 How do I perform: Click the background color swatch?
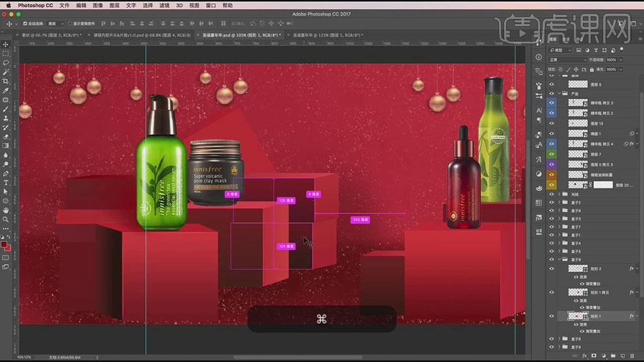(x=8, y=248)
